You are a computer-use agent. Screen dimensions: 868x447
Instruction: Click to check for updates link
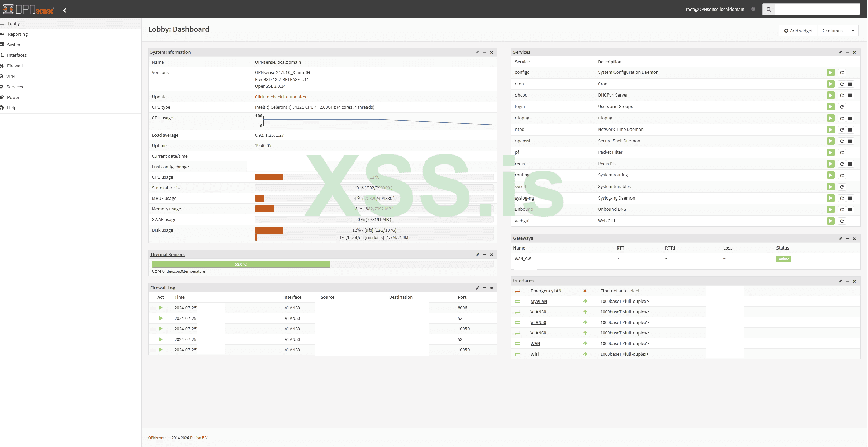(x=280, y=97)
